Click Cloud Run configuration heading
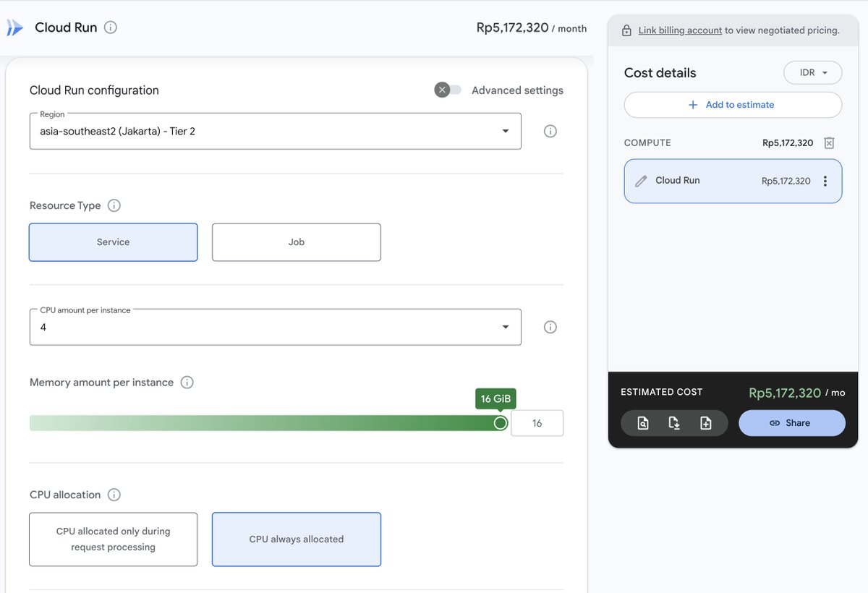The height and width of the screenshot is (593, 868). [x=94, y=90]
